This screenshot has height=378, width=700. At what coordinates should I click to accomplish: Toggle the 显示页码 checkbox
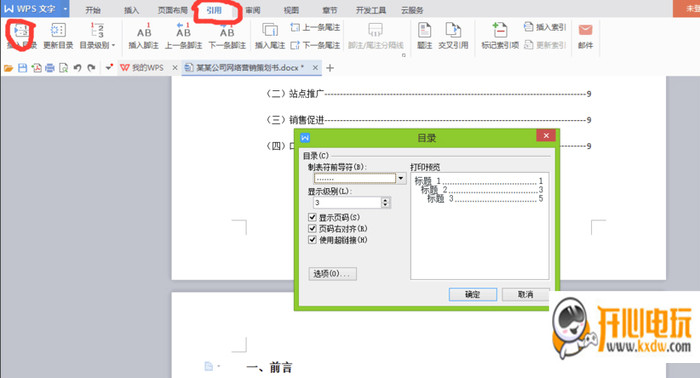point(312,217)
